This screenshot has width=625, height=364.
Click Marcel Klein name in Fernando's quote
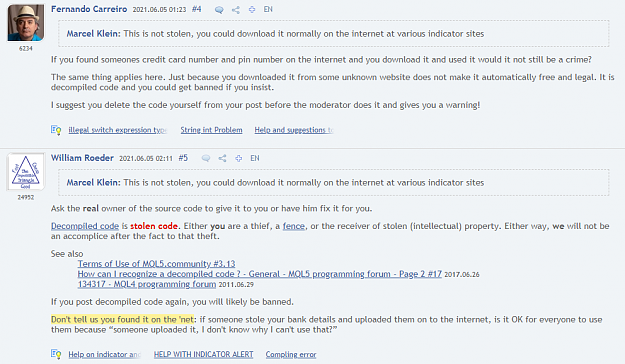(93, 34)
